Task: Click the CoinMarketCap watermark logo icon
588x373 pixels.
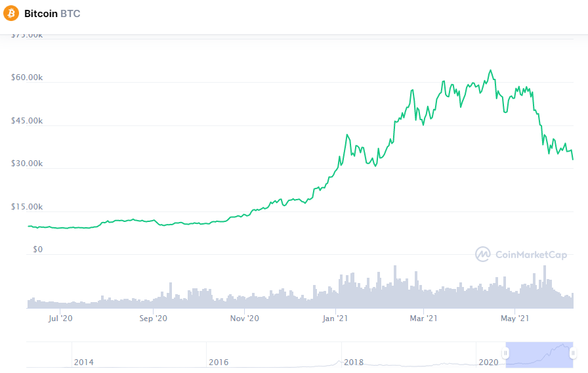Action: [483, 254]
